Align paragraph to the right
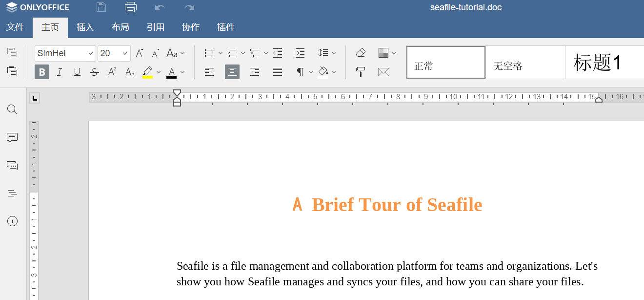Screen dimensions: 644x300 tap(255, 72)
